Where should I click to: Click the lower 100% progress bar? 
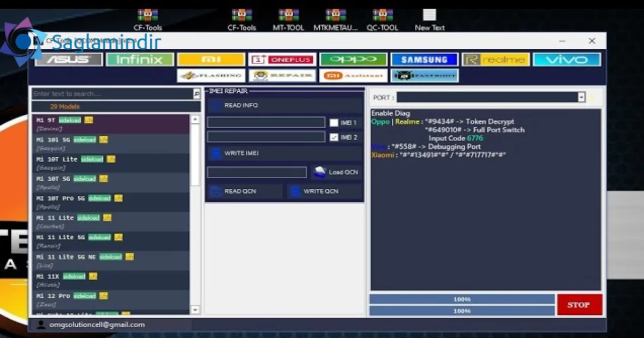tap(462, 311)
